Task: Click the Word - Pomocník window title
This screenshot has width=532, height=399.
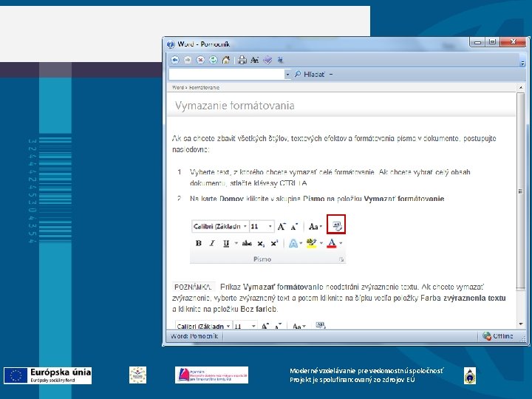Action: coord(204,44)
